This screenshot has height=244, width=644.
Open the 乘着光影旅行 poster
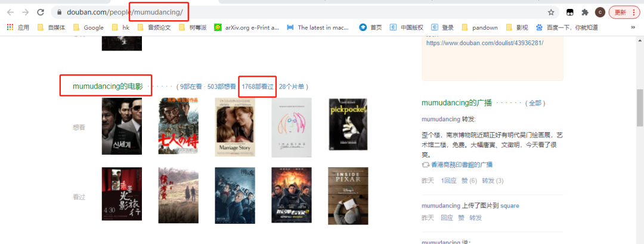tap(122, 194)
